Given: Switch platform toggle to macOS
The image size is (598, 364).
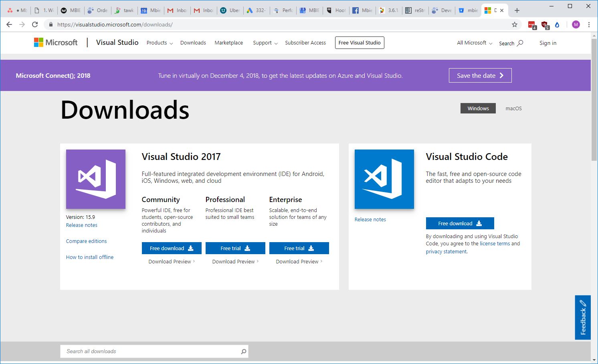Looking at the screenshot, I should point(513,108).
